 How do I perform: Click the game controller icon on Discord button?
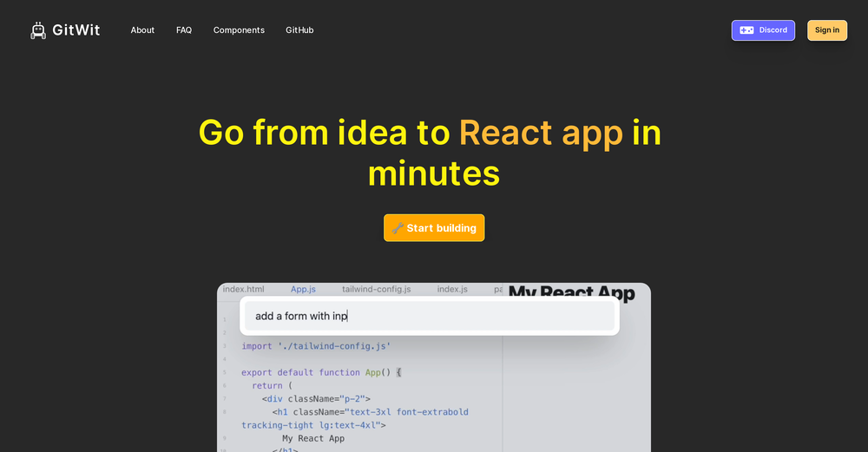coord(746,30)
